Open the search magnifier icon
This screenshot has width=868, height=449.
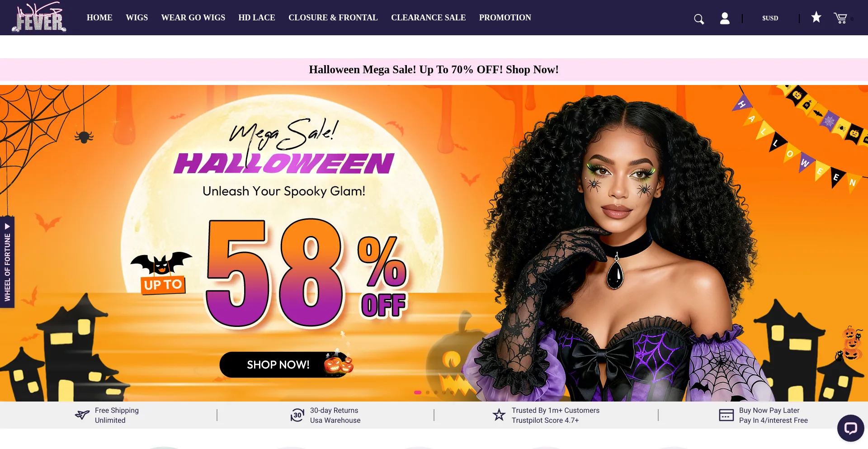tap(699, 19)
